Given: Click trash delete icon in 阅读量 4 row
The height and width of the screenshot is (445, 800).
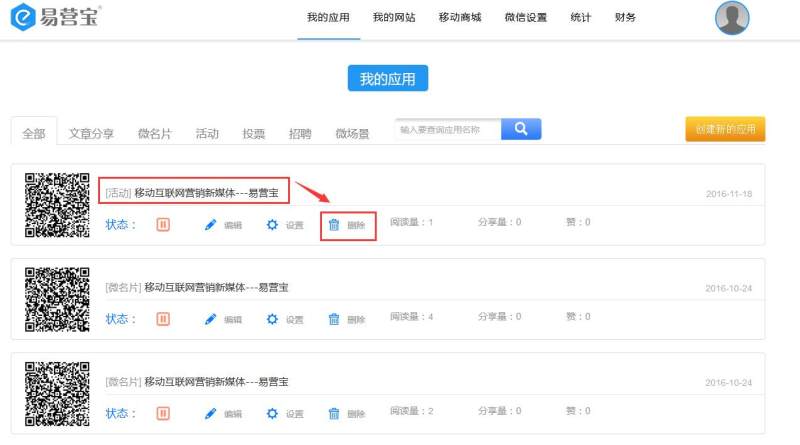Looking at the screenshot, I should pos(334,319).
